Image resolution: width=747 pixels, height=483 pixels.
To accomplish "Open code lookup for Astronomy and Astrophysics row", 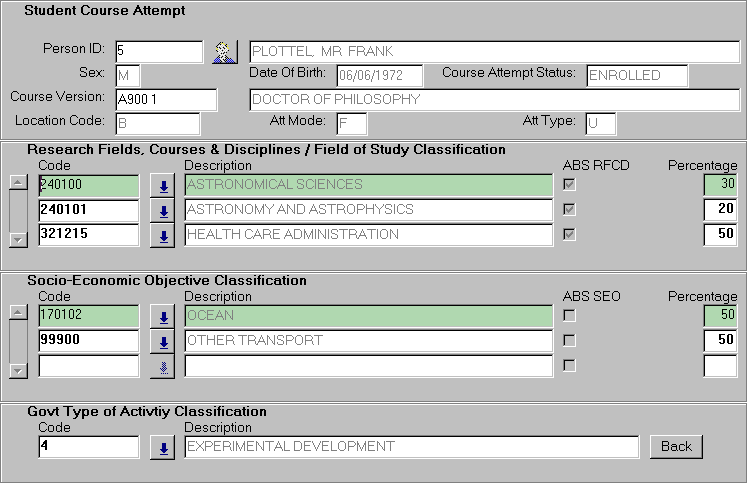I will (161, 210).
